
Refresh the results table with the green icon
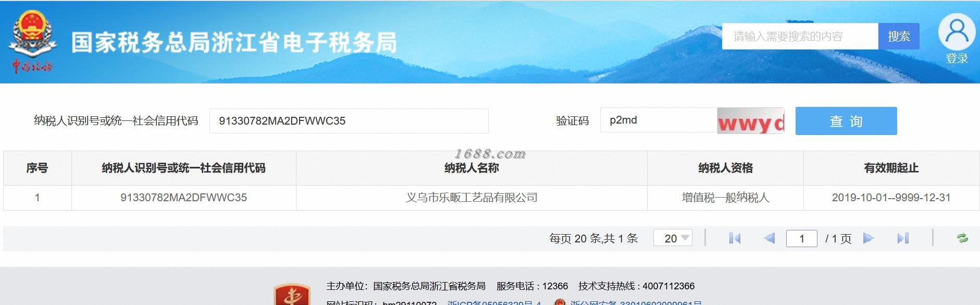(962, 238)
